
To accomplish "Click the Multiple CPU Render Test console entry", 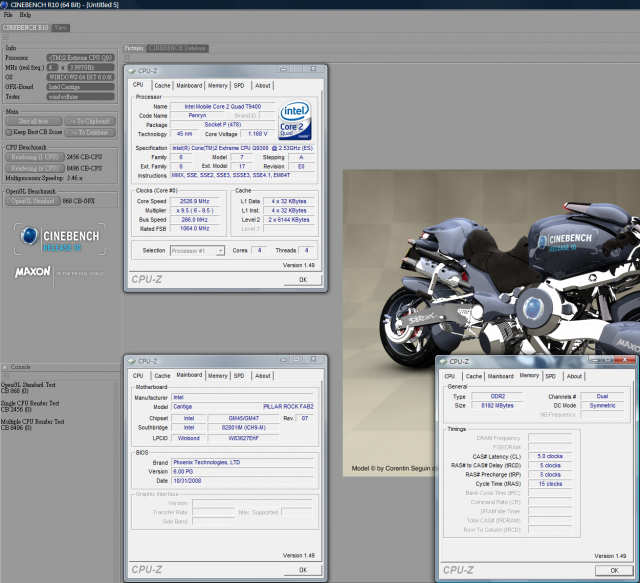I will coord(33,425).
